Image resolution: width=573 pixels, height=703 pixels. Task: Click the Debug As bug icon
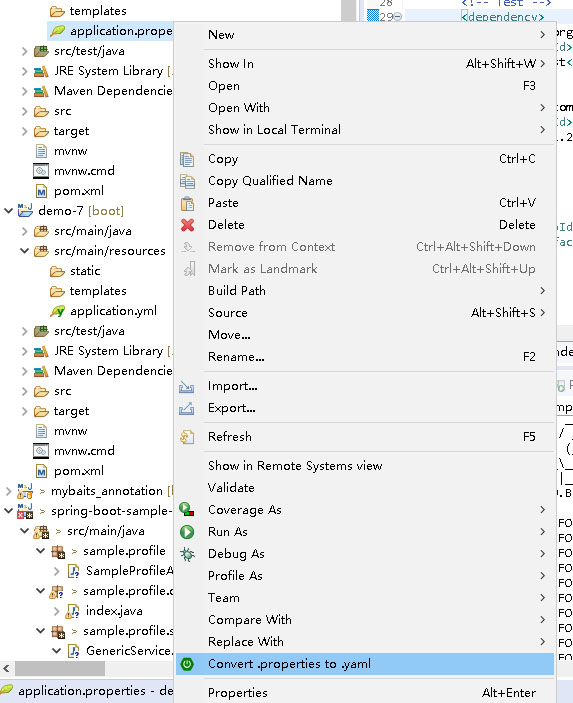click(x=187, y=554)
